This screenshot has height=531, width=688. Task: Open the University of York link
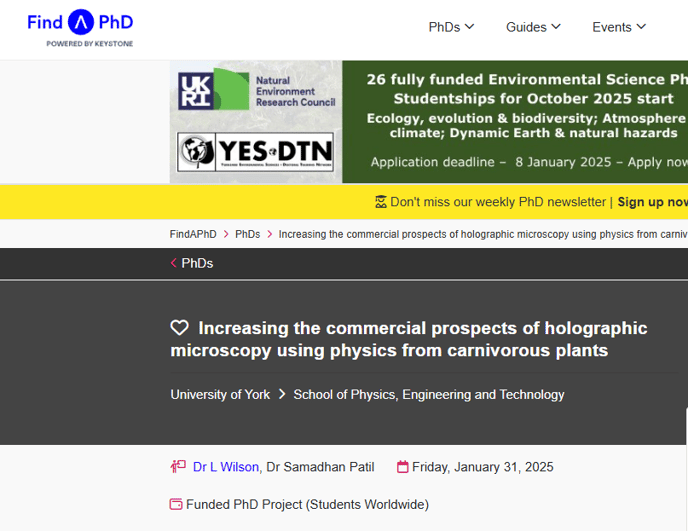[220, 395]
